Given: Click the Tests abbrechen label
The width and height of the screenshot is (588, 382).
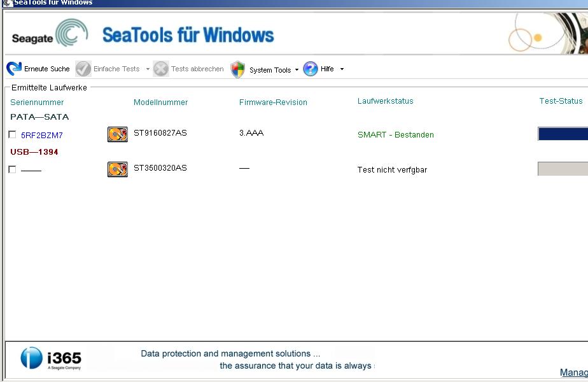Looking at the screenshot, I should coord(197,69).
